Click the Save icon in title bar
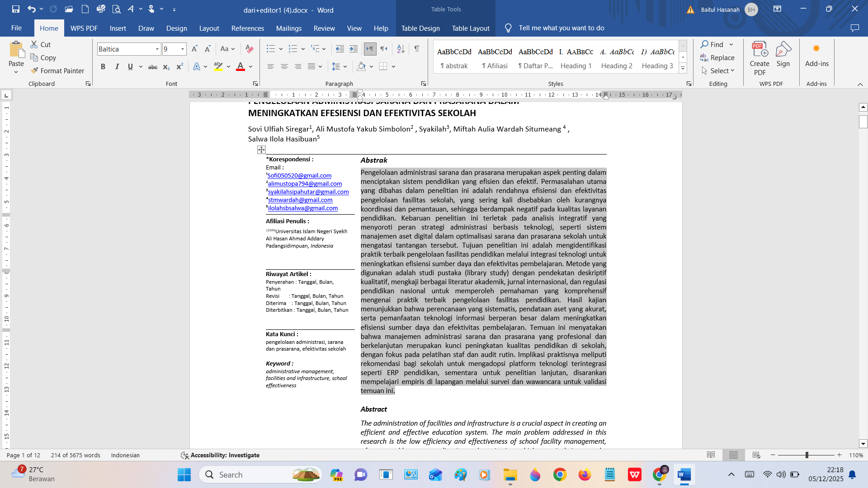 (16, 9)
